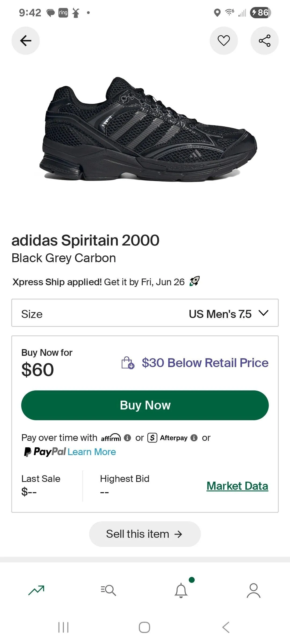Go back using the arrow button
Screen dimensions: 290x644
26,41
